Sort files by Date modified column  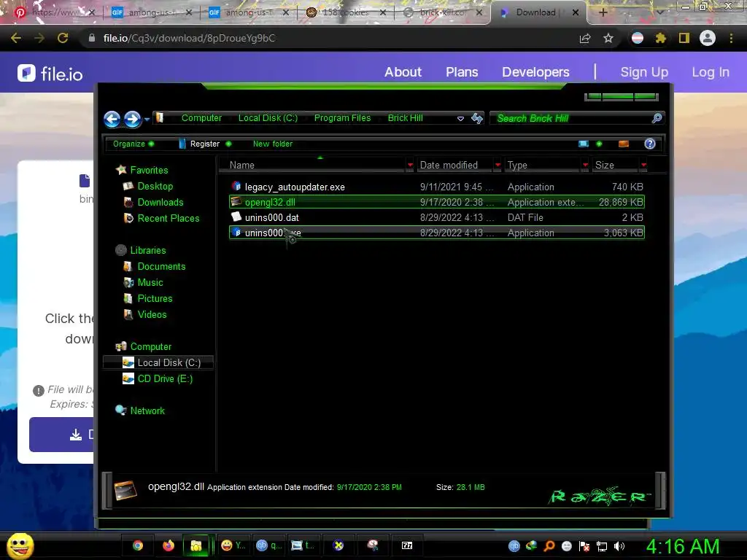(x=454, y=166)
